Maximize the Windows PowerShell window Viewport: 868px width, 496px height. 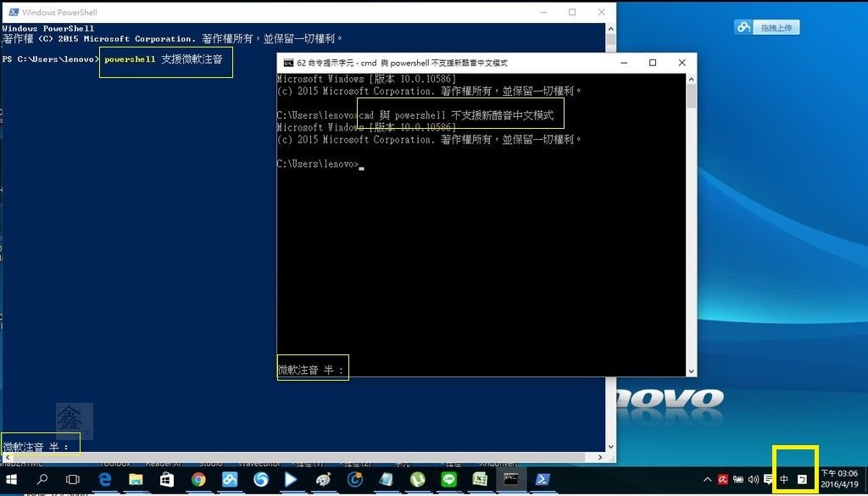[x=572, y=12]
